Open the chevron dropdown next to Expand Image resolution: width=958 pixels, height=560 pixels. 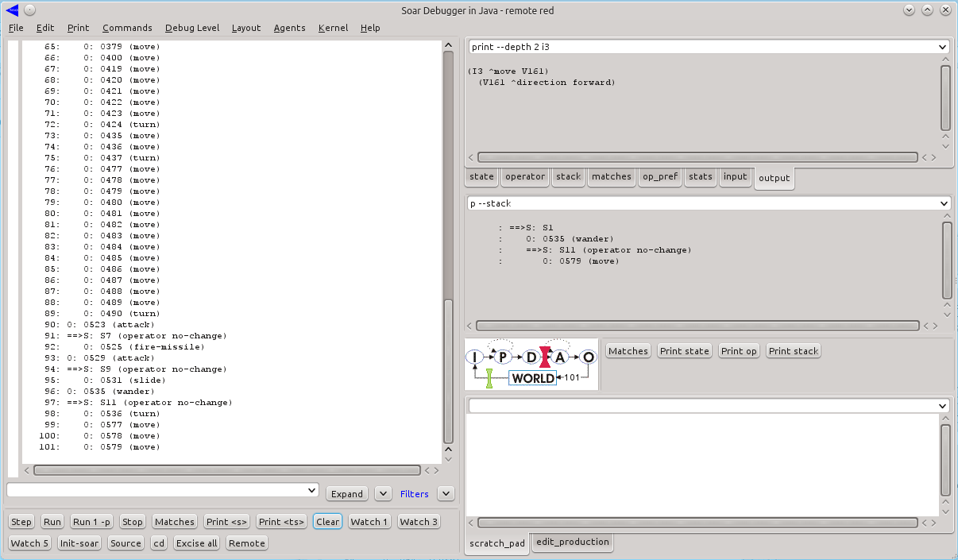pos(383,493)
